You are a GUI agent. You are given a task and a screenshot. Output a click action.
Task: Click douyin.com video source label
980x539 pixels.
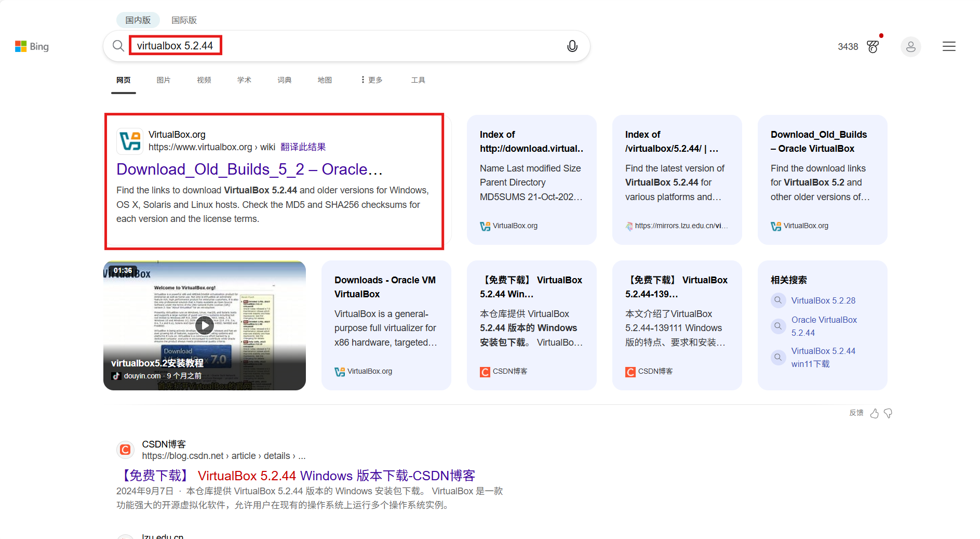pos(142,376)
